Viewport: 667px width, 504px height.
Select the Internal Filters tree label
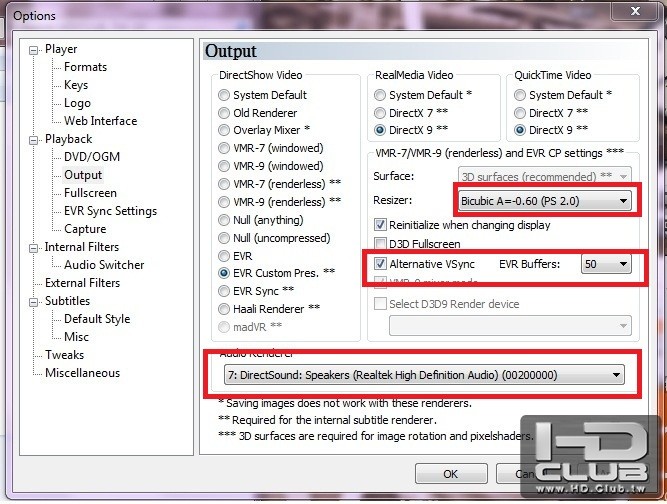[82, 247]
